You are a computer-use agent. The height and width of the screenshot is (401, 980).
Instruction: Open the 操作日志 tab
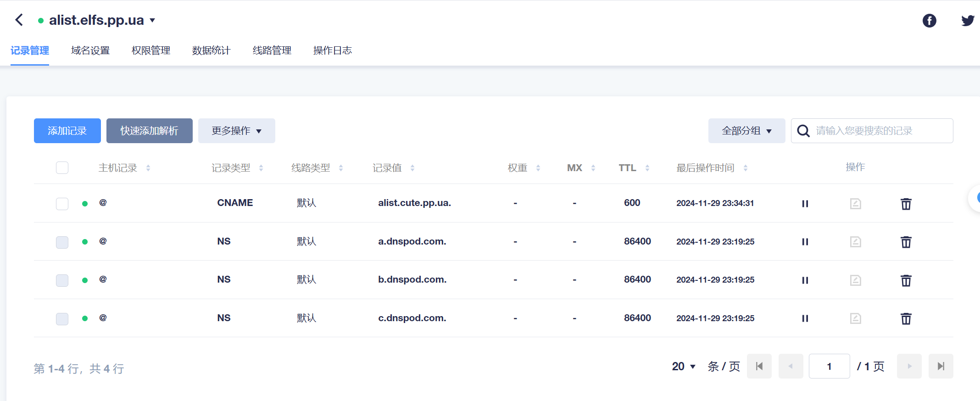pyautogui.click(x=333, y=50)
